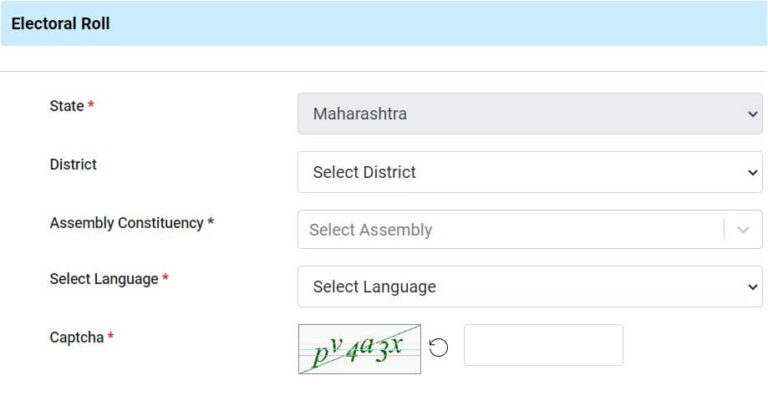Click the State field label

tap(66, 106)
